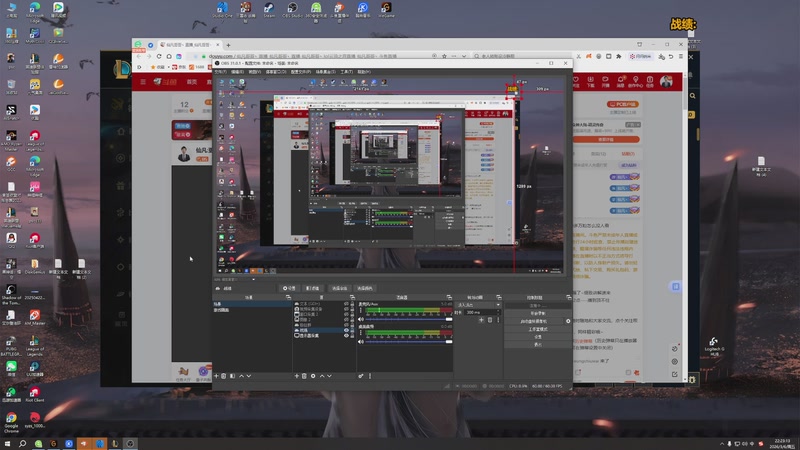This screenshot has width=800, height=450.
Task: Open OBS 视图(V) menu
Action: [255, 72]
